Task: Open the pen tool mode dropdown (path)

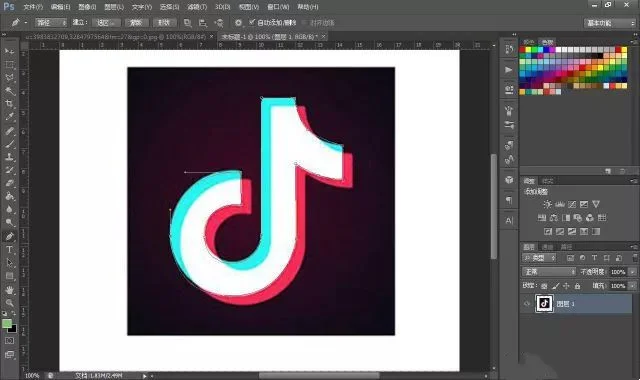Action: [x=51, y=22]
